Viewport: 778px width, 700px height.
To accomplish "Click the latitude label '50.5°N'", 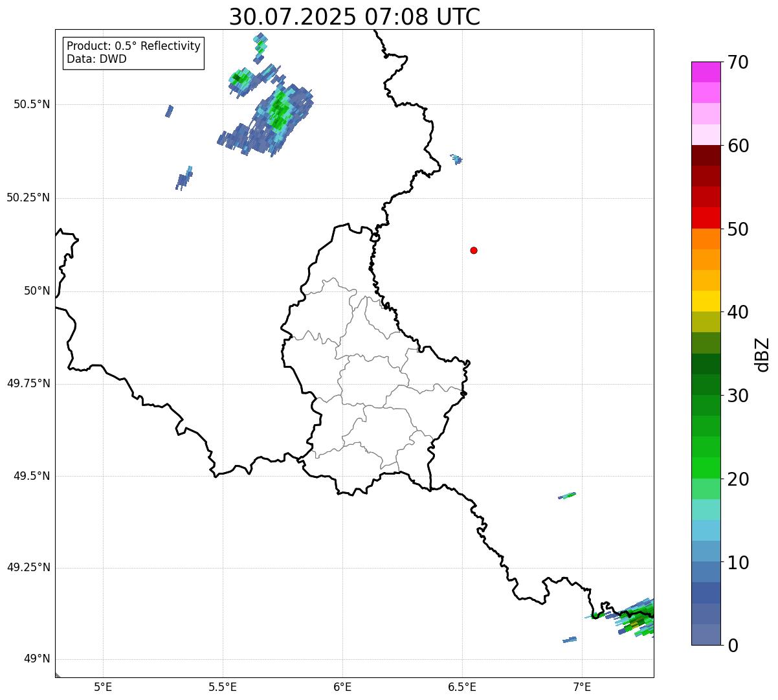I will click(32, 104).
